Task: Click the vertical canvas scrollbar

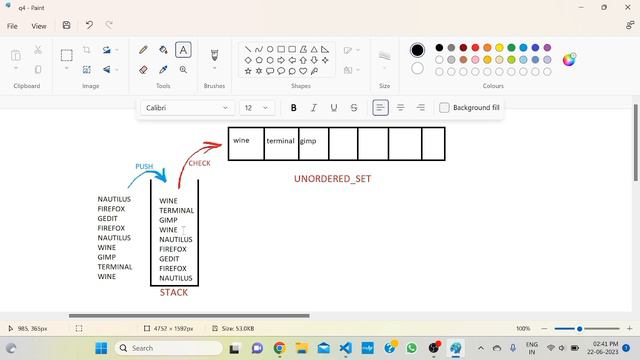Action: pos(636,143)
